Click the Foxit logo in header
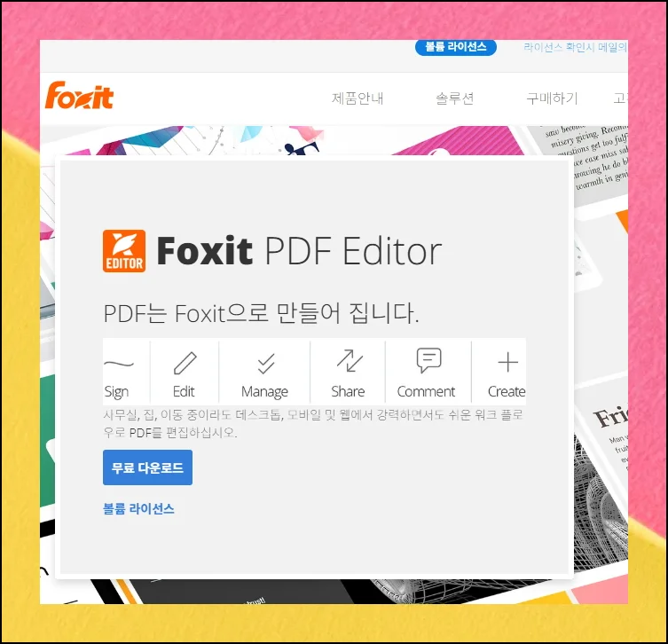 [79, 96]
